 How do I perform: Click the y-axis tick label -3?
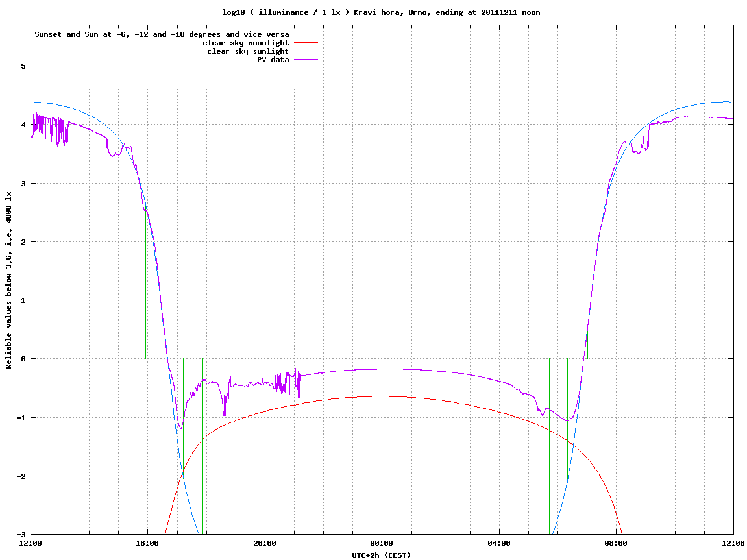(x=21, y=534)
